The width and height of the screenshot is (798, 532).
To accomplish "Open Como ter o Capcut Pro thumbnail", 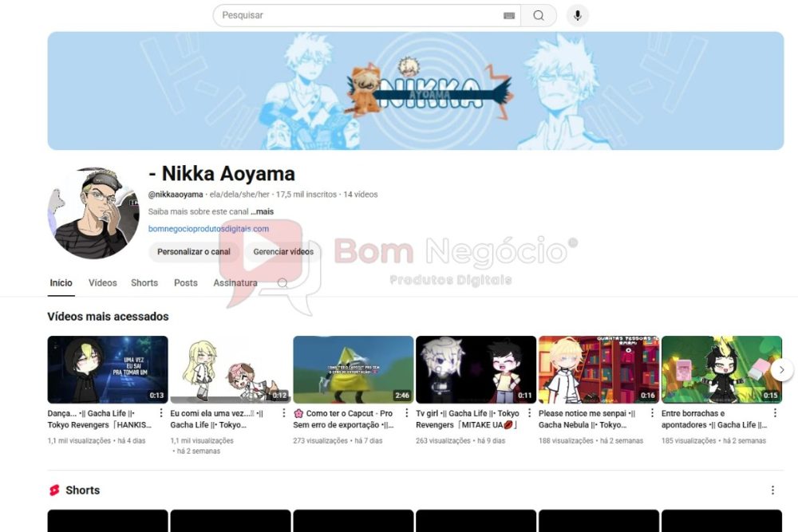I will coord(354,370).
